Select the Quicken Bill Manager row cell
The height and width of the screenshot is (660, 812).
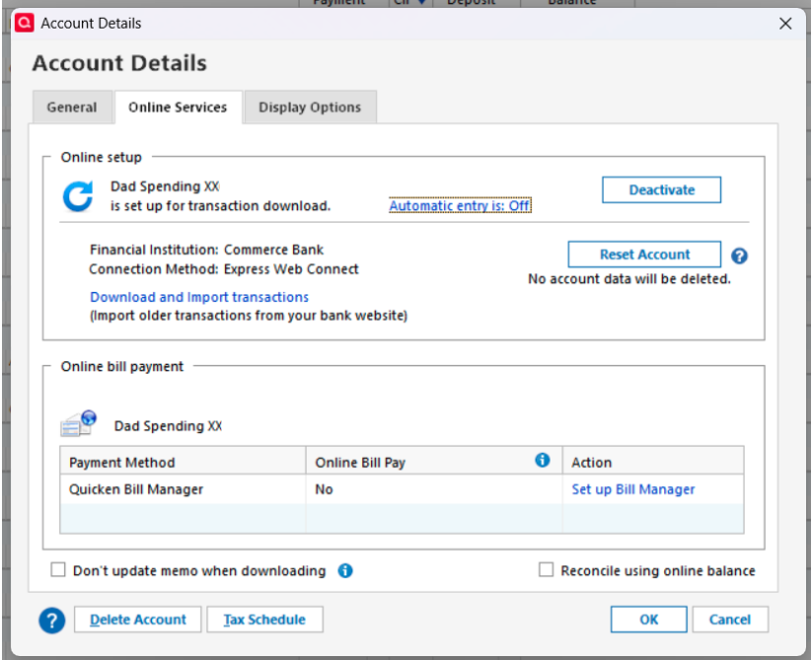pos(183,489)
